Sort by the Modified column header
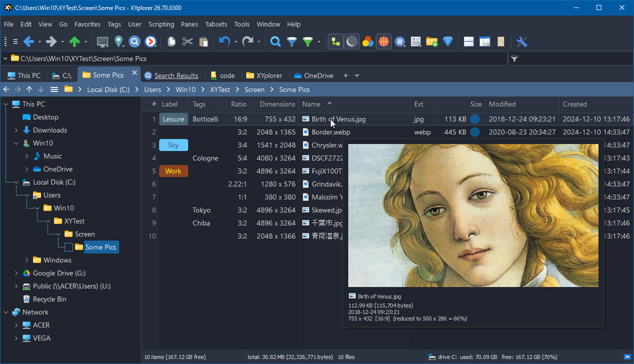This screenshot has height=364, width=634. [502, 104]
